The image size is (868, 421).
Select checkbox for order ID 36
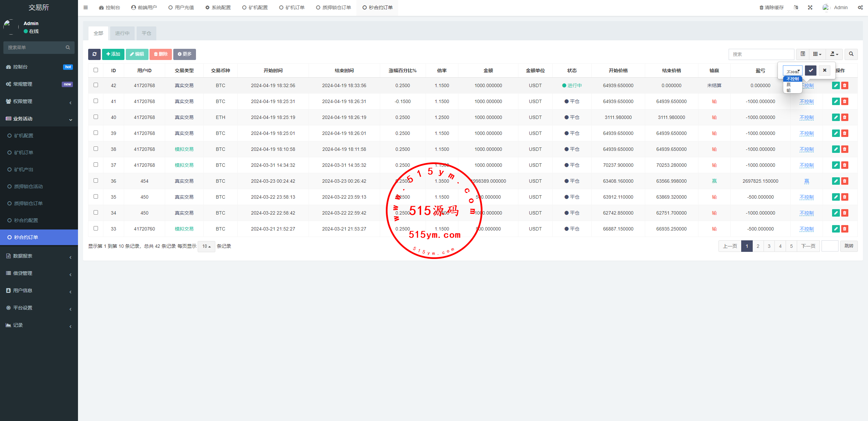pyautogui.click(x=96, y=181)
